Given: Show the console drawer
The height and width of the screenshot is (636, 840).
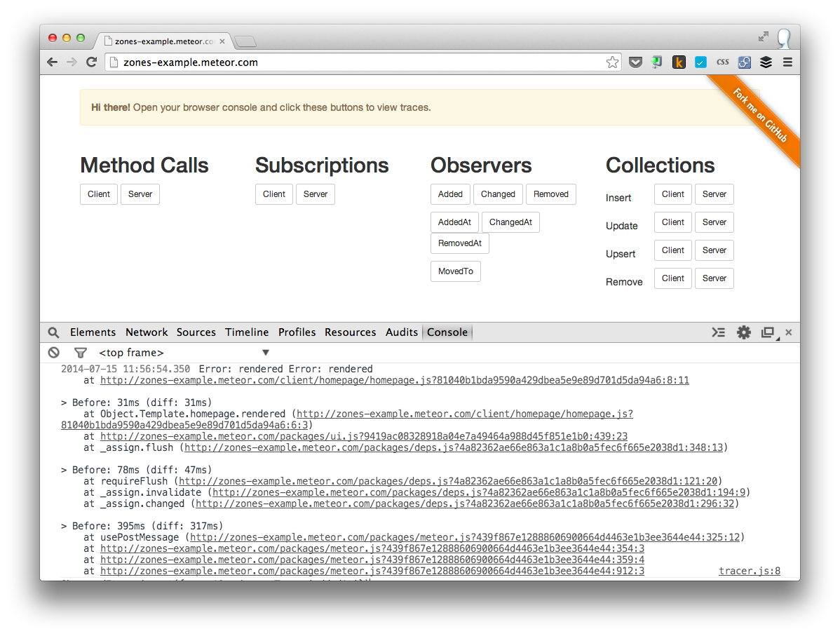Looking at the screenshot, I should (x=718, y=332).
